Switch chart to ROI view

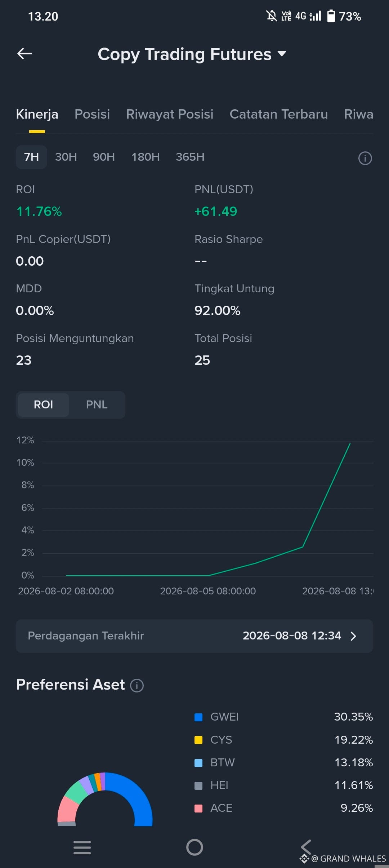point(43,404)
